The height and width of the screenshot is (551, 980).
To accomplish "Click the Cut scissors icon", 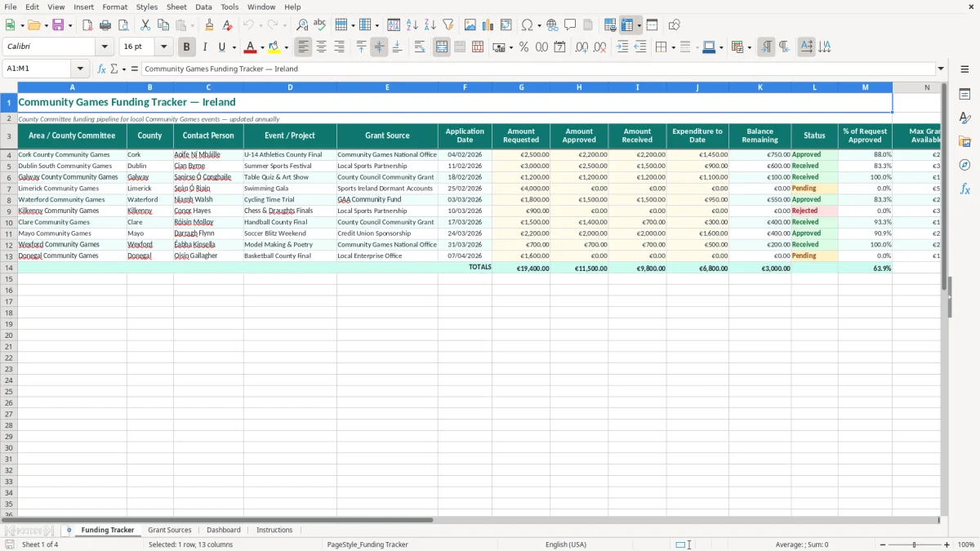I will point(145,25).
